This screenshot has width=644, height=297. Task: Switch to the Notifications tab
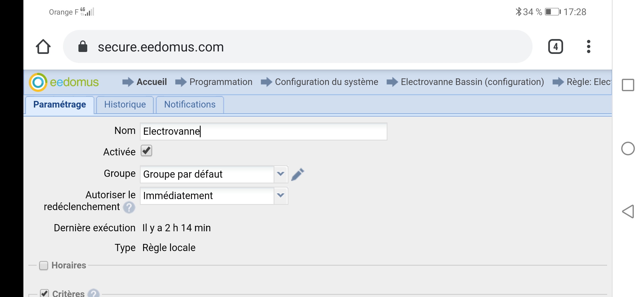pos(190,105)
